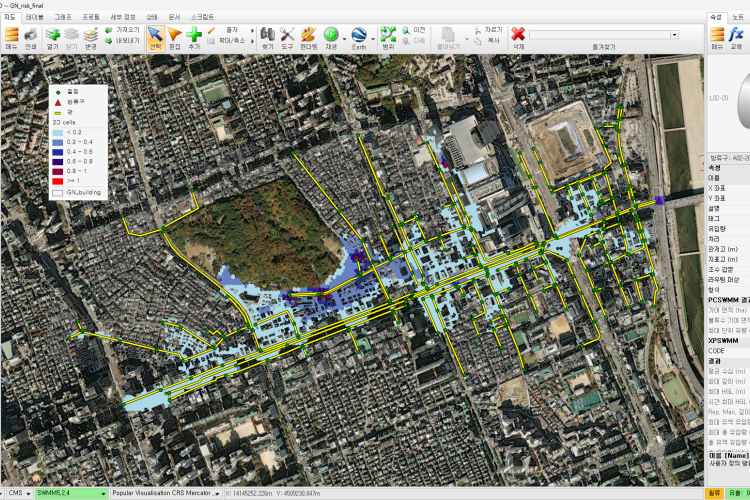This screenshot has width=750, height=500.
Task: Click the X/Y coordinate readout in the status bar
Action: click(273, 493)
